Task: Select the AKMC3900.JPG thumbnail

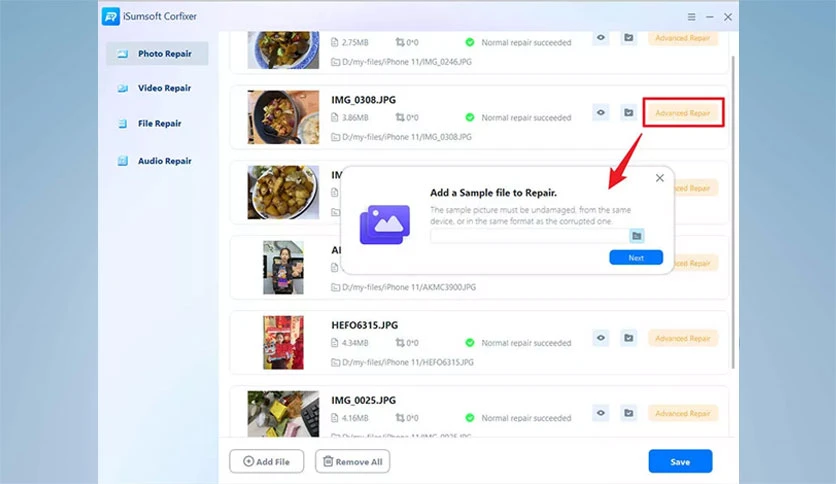Action: (x=283, y=267)
